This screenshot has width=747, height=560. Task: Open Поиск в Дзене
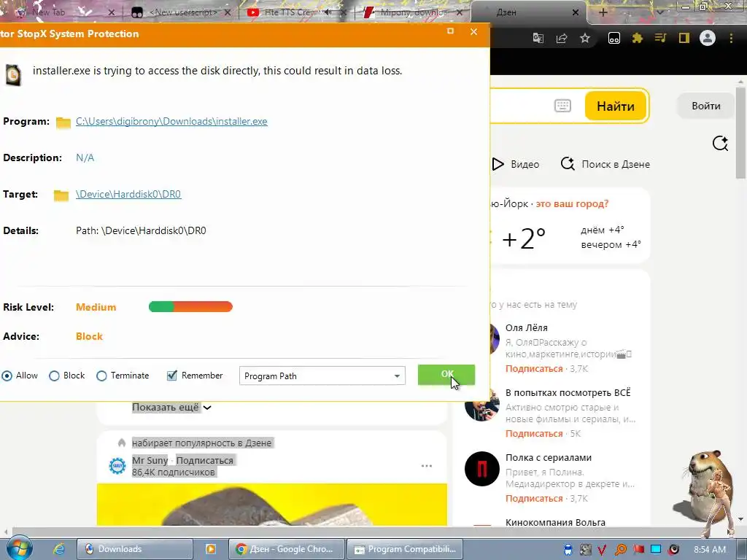605,164
